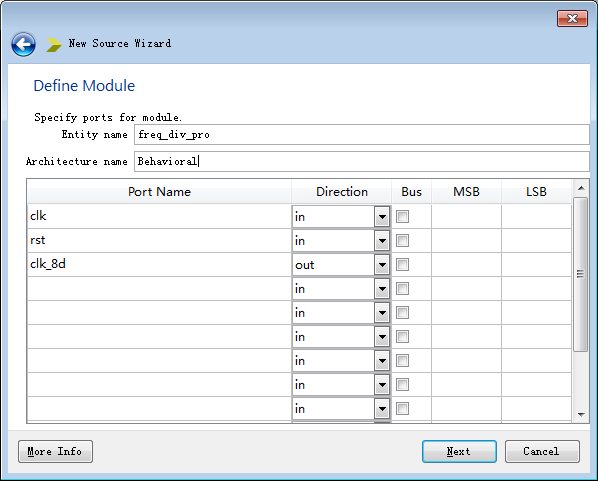
Task: Click the port table scrollbar thumb
Action: (x=580, y=274)
